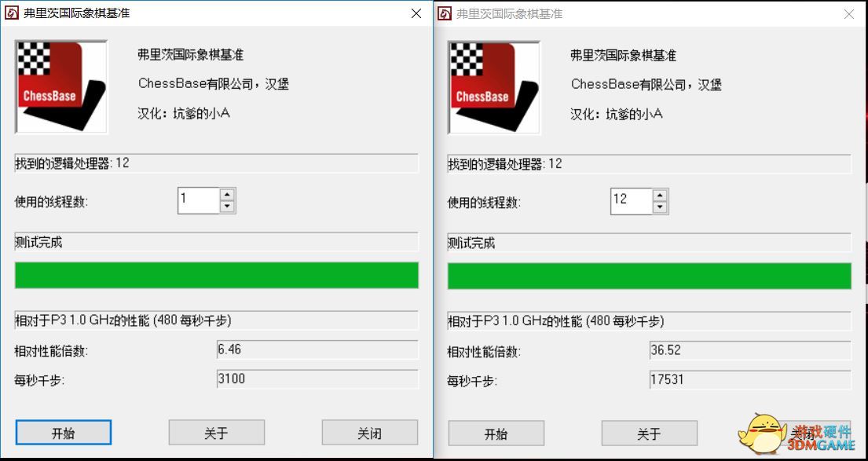Decrease thread count below 12 in the right window
The width and height of the screenshot is (868, 461).
(660, 207)
